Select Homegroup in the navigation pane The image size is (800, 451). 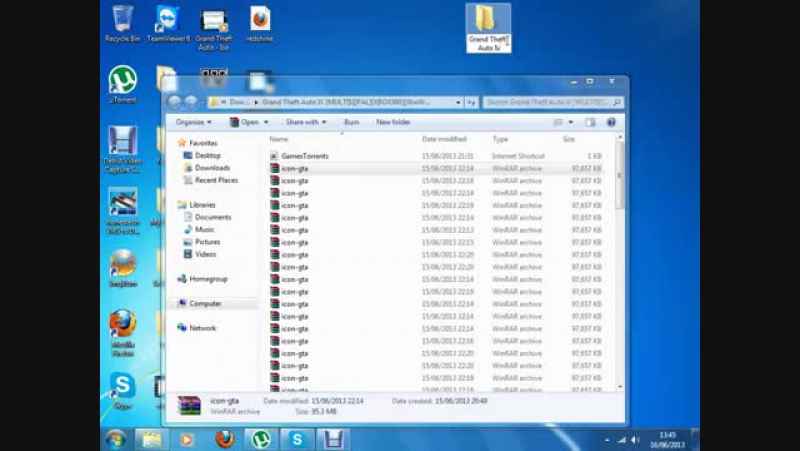pos(202,279)
